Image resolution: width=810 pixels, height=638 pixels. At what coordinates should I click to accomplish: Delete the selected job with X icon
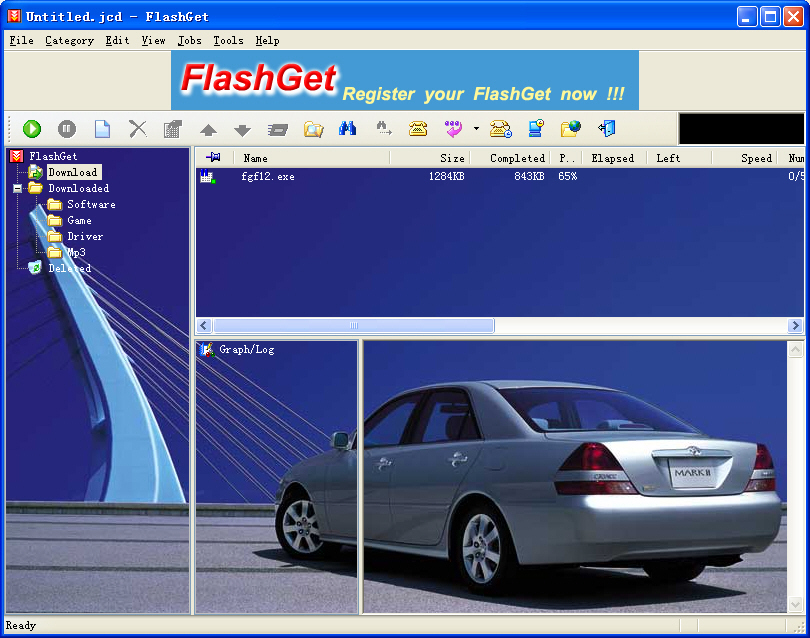(x=137, y=129)
